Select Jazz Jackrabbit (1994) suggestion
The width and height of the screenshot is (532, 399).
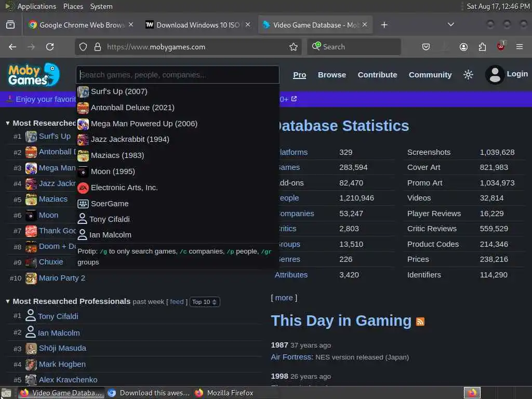point(178,139)
